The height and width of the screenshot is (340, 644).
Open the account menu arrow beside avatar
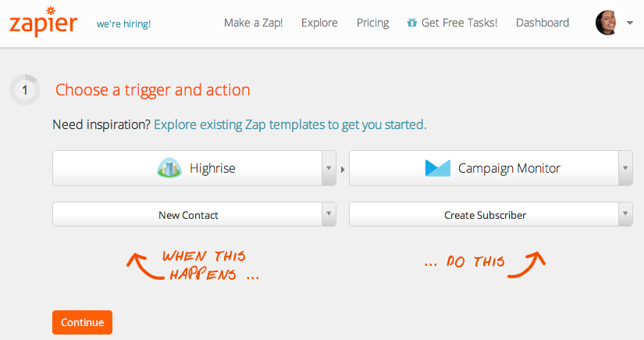pos(630,23)
